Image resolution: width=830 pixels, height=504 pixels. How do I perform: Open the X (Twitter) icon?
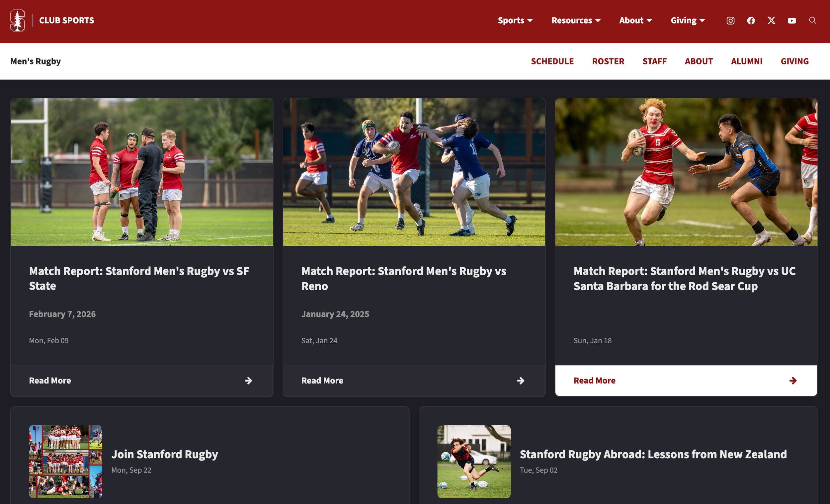(771, 21)
